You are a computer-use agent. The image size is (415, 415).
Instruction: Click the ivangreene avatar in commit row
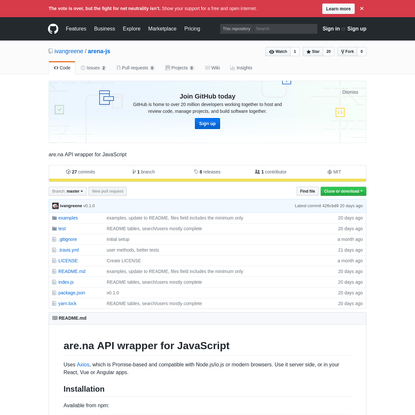[55, 206]
